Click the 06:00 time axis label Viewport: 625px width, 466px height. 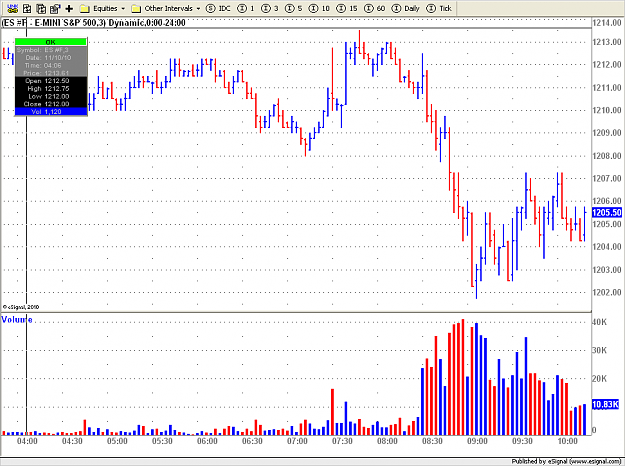[207, 441]
